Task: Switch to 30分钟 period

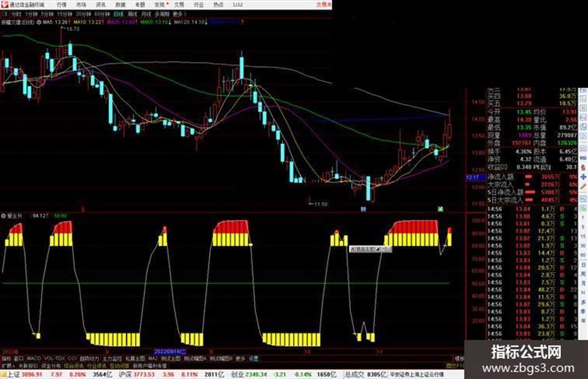Action: tap(83, 14)
